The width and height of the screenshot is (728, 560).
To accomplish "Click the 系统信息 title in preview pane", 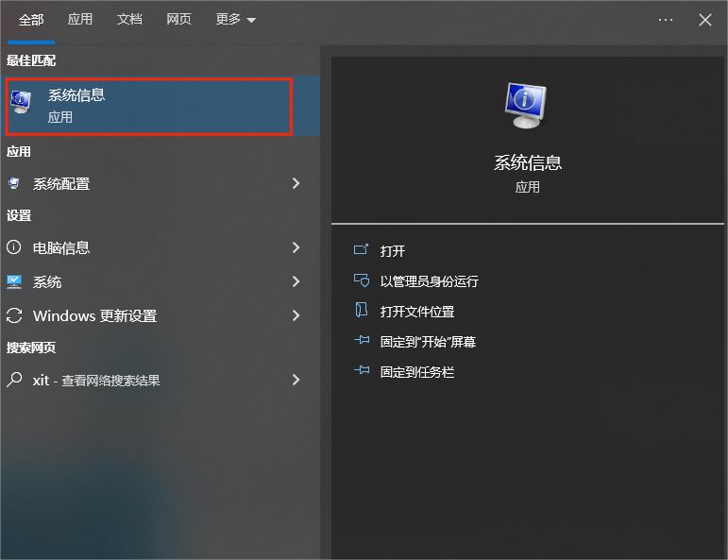I will [x=528, y=163].
